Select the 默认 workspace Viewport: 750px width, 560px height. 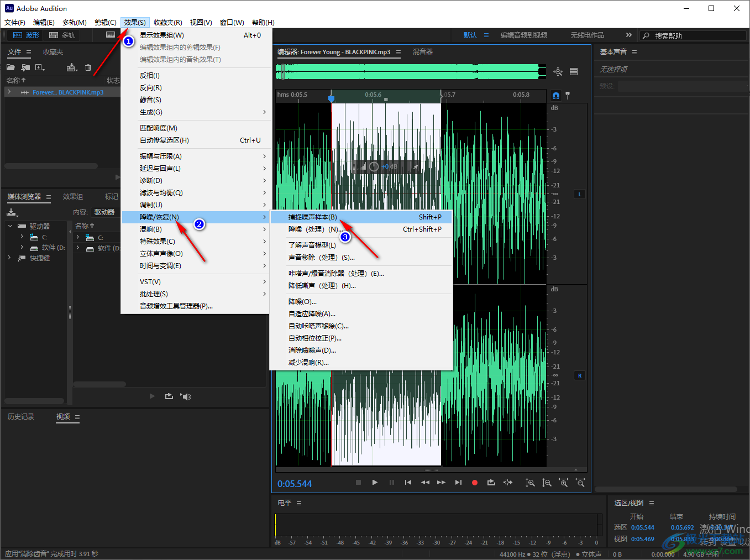pos(470,35)
